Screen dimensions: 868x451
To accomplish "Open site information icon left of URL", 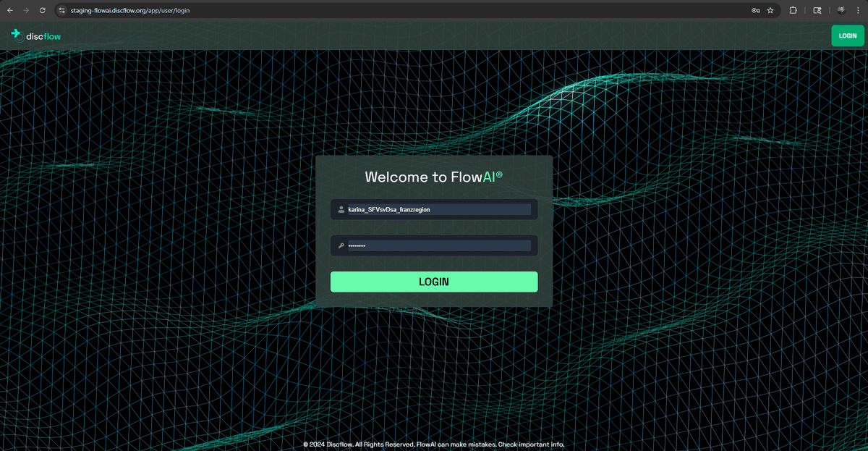I will pyautogui.click(x=62, y=11).
